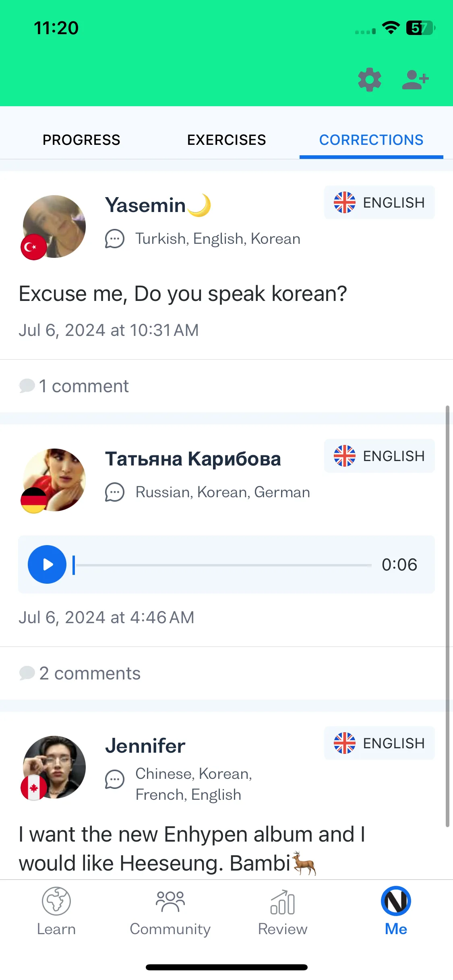
Task: Tap the ENGLISH badge on Jennifer's post
Action: coord(379,743)
